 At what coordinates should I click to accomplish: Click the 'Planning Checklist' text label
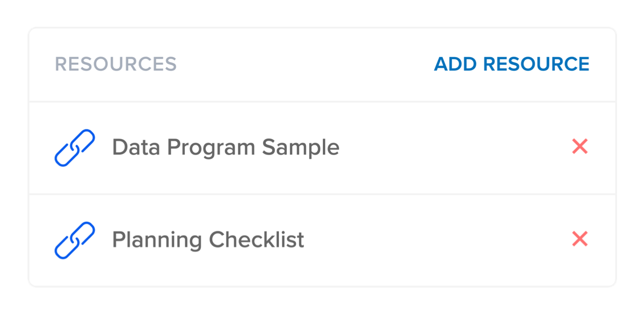(x=208, y=240)
